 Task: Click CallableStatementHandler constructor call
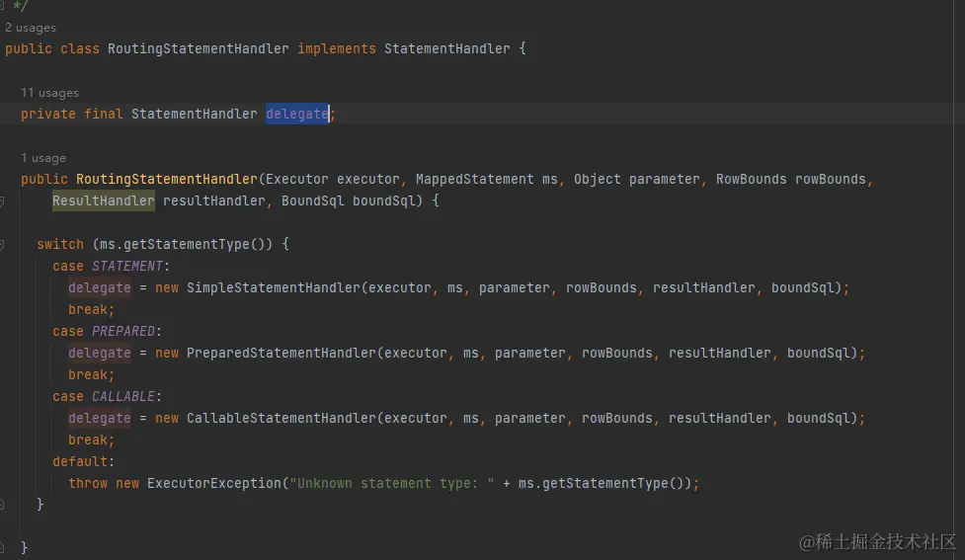281,418
